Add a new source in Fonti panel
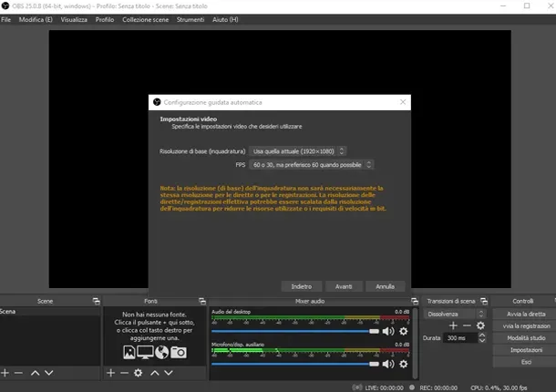The height and width of the screenshot is (392, 556). [111, 373]
